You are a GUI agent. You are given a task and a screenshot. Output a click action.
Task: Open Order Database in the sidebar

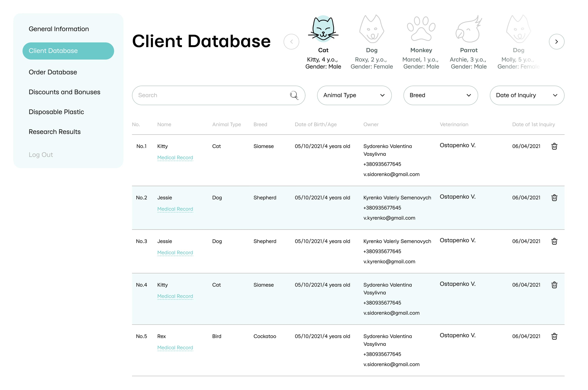pos(53,72)
